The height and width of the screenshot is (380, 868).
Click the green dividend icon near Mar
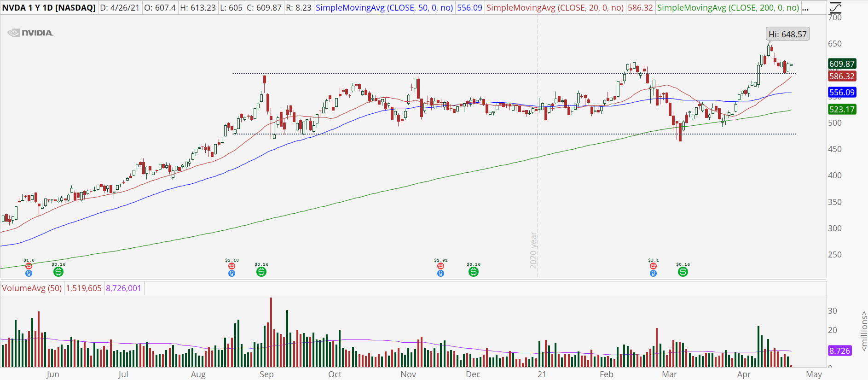point(683,272)
